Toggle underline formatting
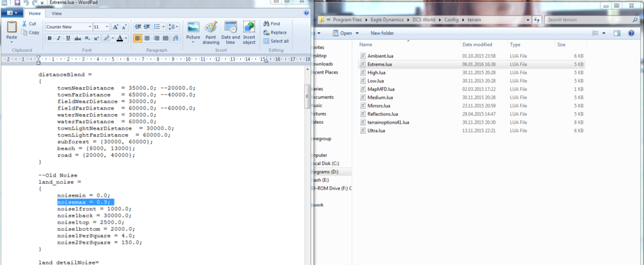The image size is (644, 265). pyautogui.click(x=68, y=38)
